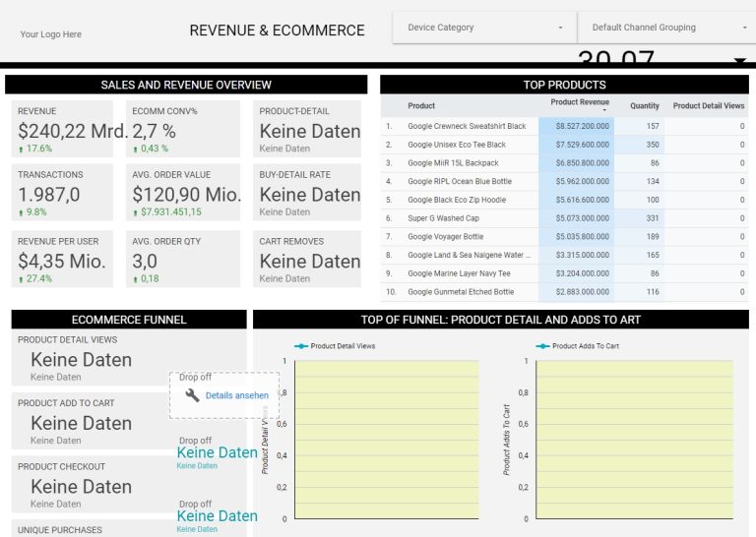Sort table by Product column header
The width and height of the screenshot is (756, 537).
pos(421,106)
